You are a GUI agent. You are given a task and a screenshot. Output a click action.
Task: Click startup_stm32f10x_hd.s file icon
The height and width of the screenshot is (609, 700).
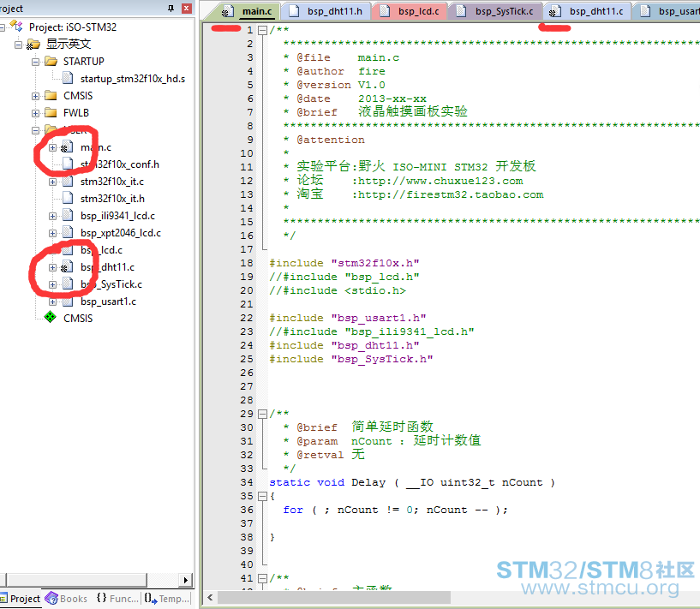68,78
